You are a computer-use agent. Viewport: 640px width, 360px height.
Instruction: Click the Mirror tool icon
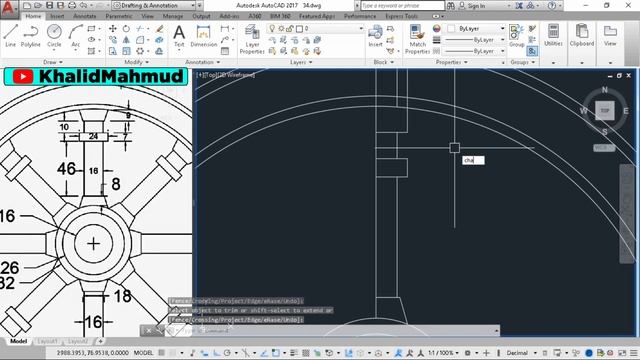(126, 40)
